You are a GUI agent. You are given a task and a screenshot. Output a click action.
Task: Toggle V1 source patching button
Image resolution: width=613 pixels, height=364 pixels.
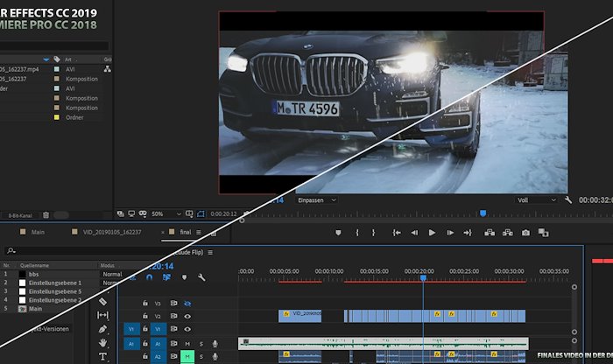click(x=131, y=329)
